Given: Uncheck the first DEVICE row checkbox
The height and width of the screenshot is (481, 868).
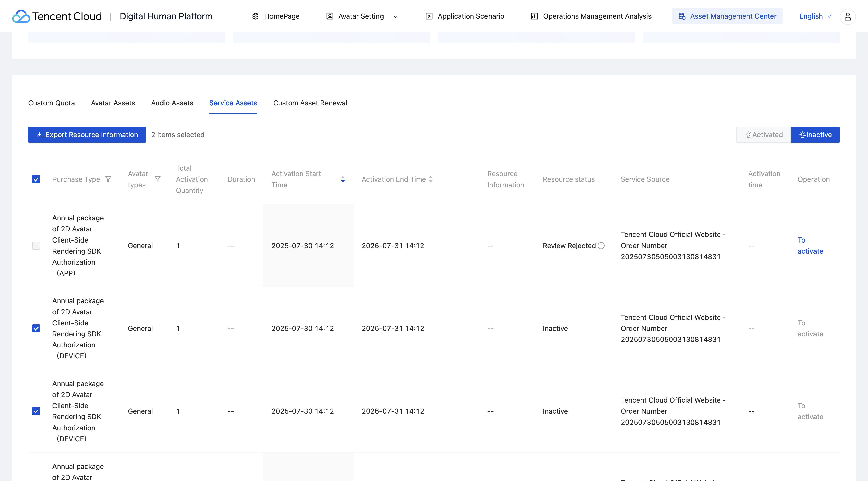Looking at the screenshot, I should pyautogui.click(x=36, y=328).
